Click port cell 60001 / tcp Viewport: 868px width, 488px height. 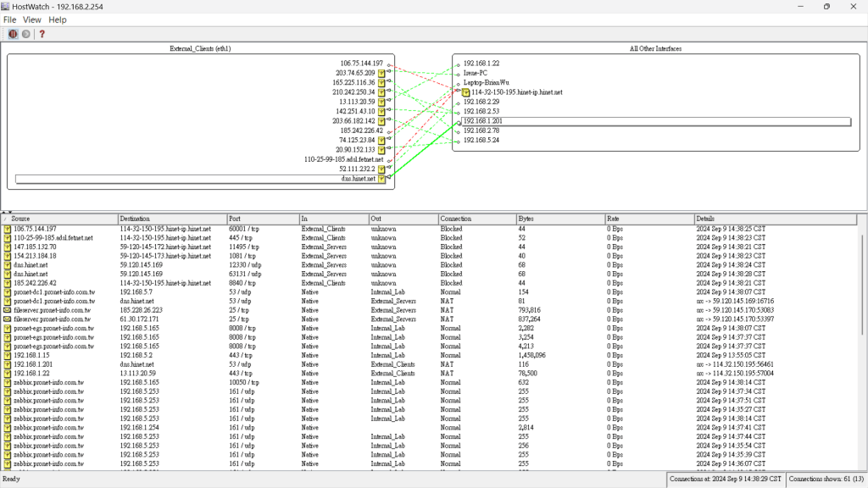[244, 229]
